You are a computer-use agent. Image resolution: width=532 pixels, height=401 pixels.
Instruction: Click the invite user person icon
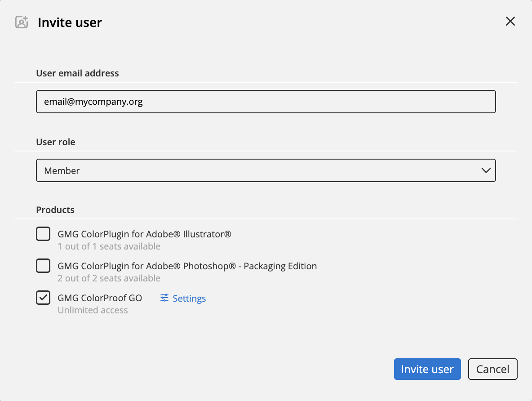pos(22,22)
